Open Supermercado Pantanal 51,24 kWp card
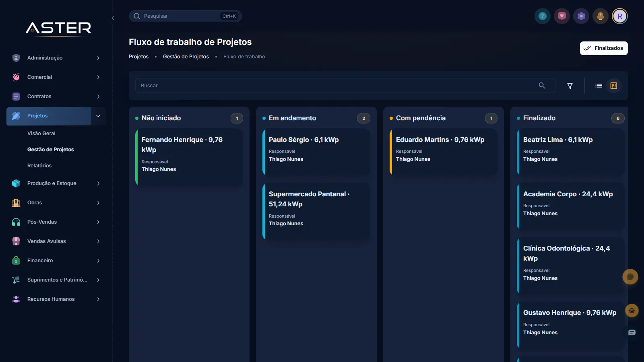 tap(316, 211)
